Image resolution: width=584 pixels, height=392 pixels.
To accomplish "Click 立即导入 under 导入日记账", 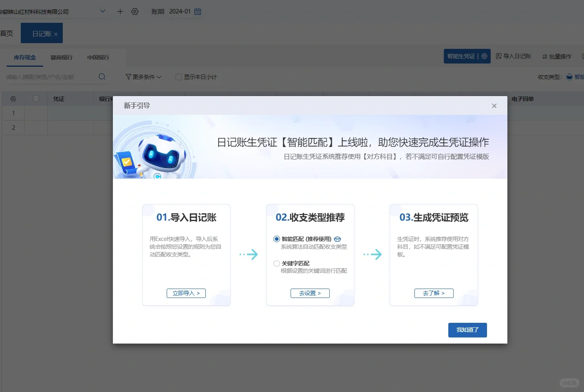I will tap(186, 293).
